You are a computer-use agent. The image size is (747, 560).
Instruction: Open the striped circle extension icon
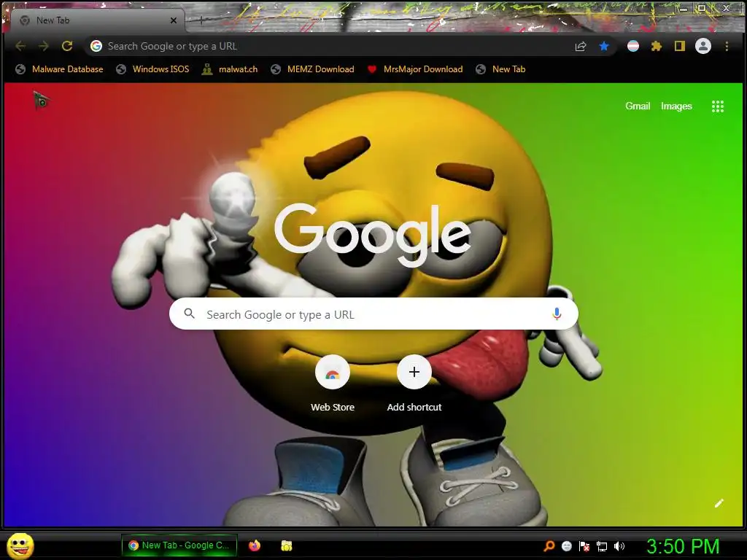pyautogui.click(x=633, y=46)
